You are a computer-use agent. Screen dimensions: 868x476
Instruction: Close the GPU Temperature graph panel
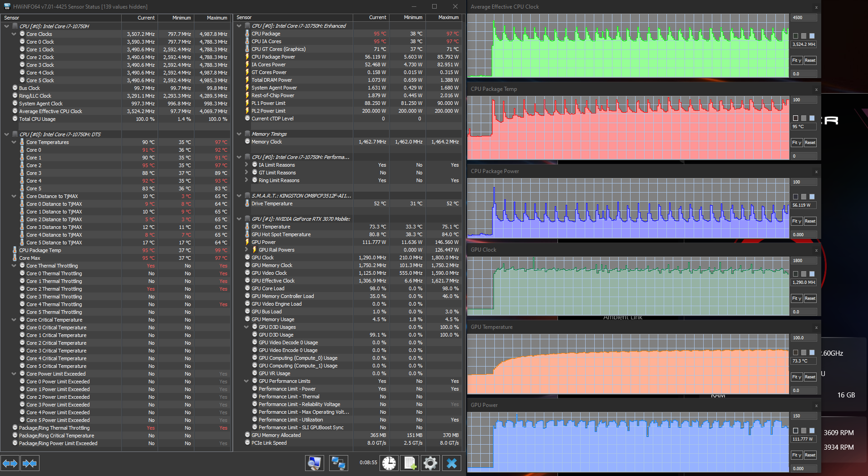click(x=816, y=327)
